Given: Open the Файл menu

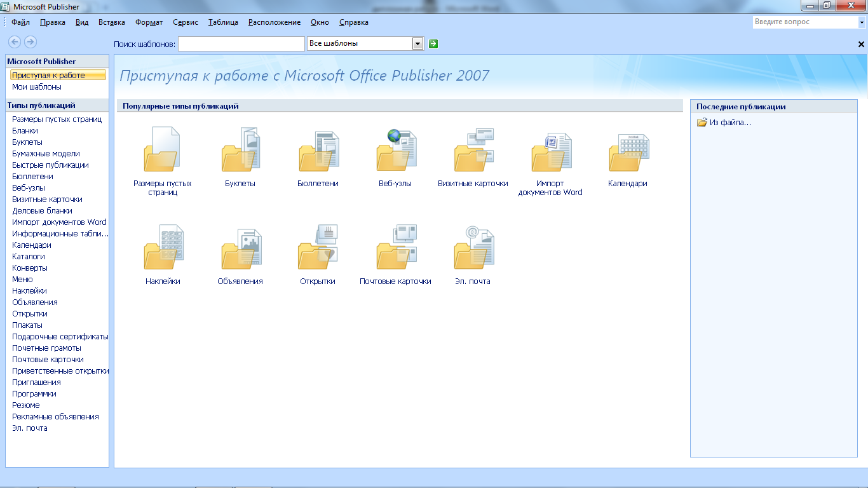Looking at the screenshot, I should pos(20,22).
